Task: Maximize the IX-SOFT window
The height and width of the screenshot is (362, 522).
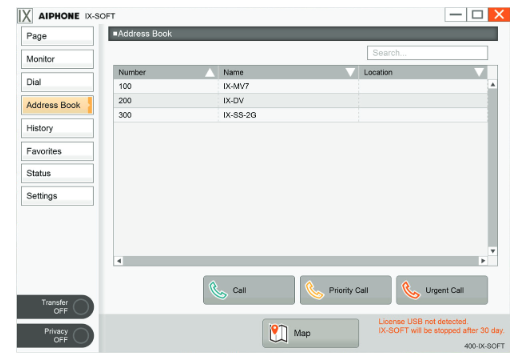Action: pyautogui.click(x=477, y=15)
